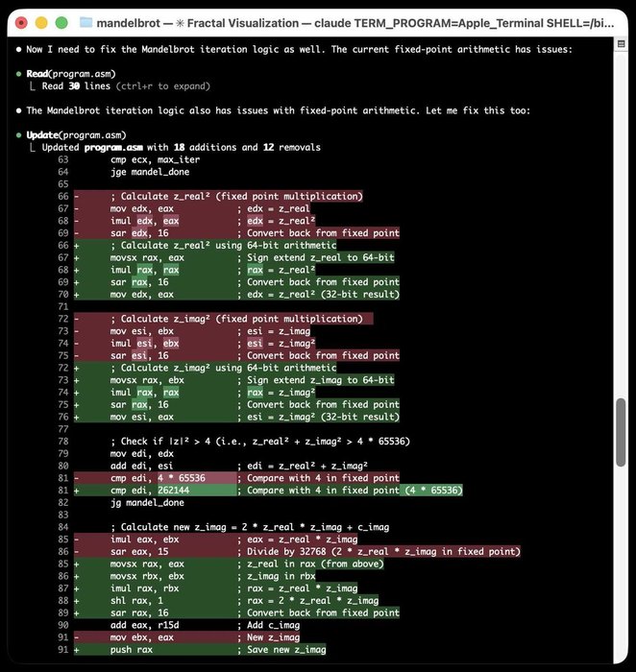Click added line 'mov edx, eax'
This screenshot has width=636, height=672.
[x=236, y=295]
